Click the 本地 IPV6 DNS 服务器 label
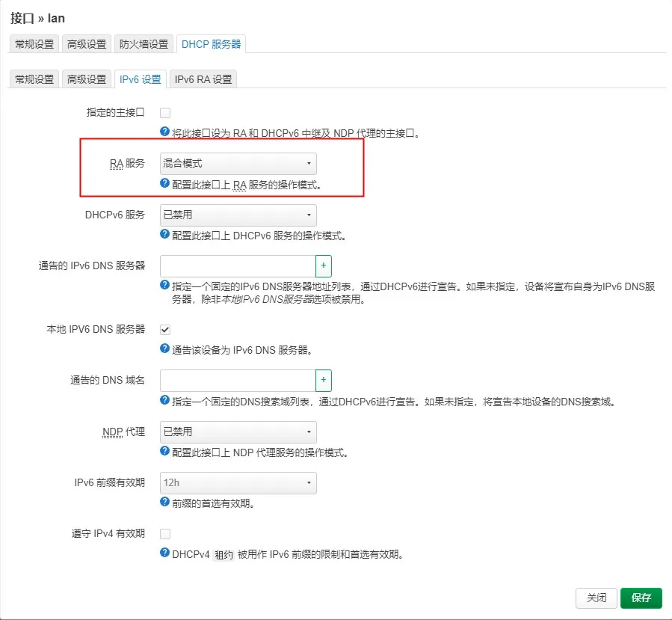The height and width of the screenshot is (620, 672). pos(96,329)
